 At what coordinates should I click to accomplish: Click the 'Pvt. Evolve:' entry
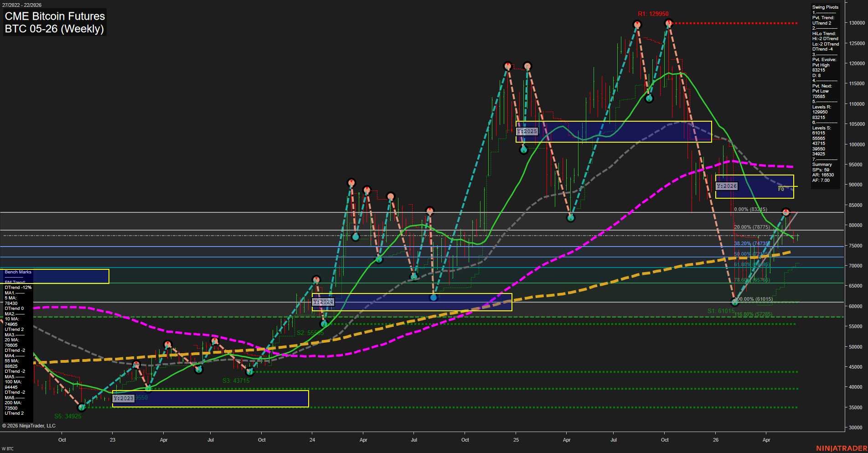(824, 60)
